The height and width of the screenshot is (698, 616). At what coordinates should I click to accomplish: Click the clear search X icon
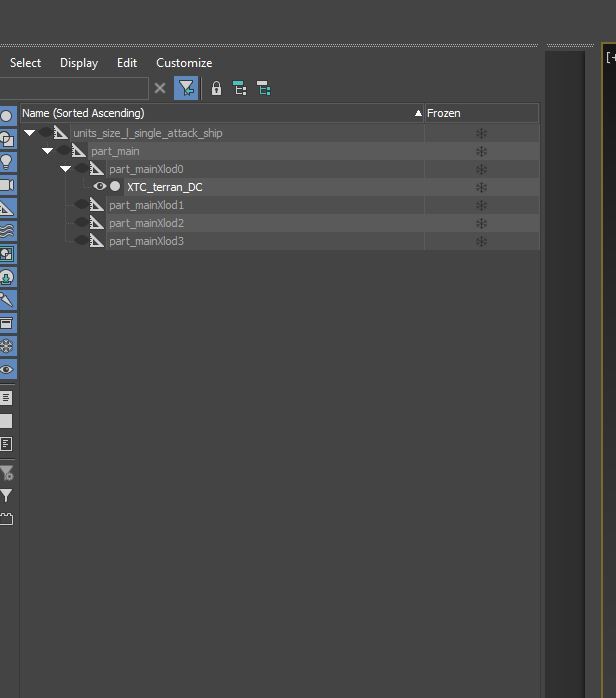click(x=160, y=89)
